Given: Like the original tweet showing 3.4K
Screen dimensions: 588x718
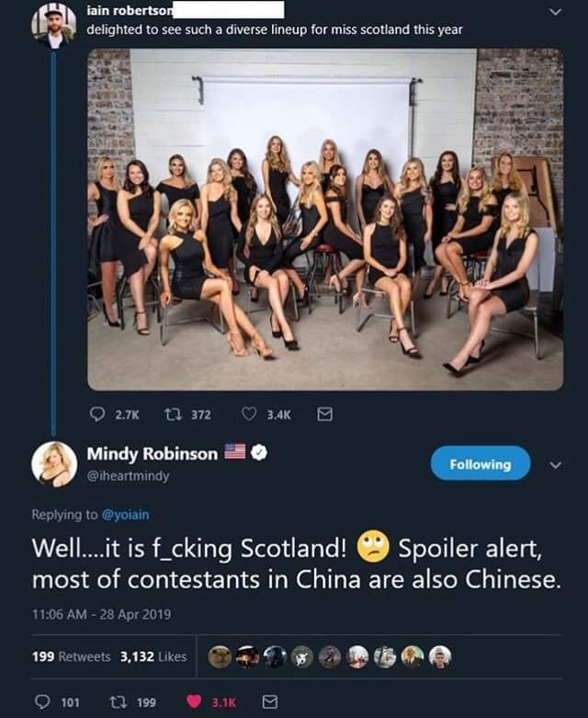Looking at the screenshot, I should click(249, 415).
